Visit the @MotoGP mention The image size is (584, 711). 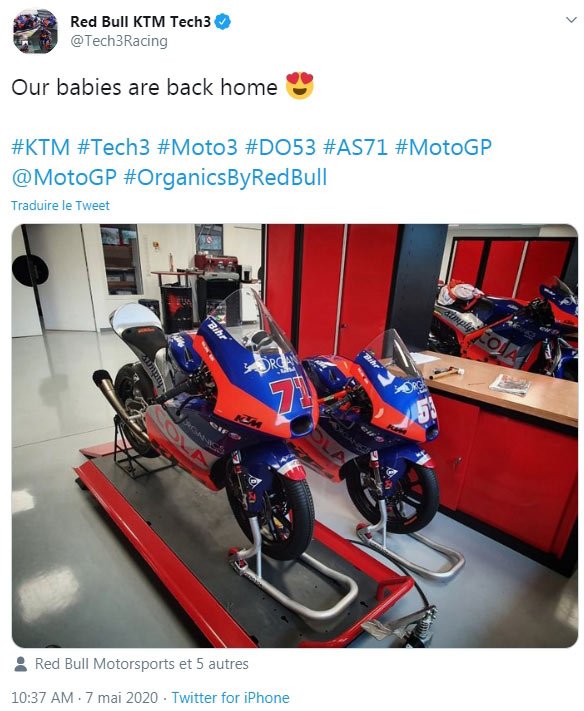click(64, 177)
